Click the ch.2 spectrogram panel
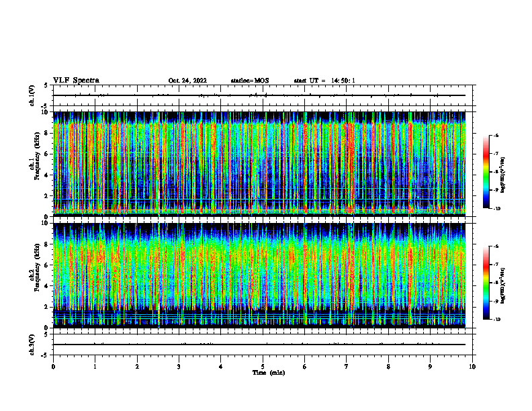 (259, 275)
